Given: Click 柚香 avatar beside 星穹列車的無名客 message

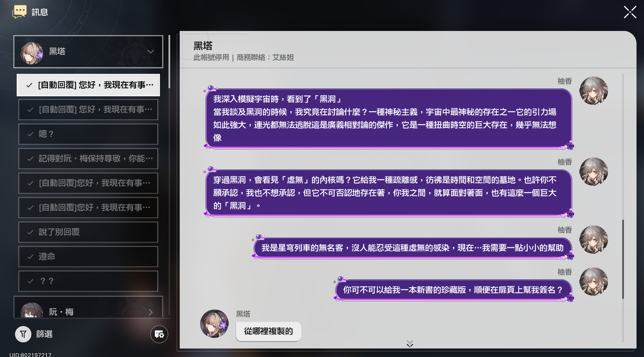Looking at the screenshot, I should pos(594,239).
